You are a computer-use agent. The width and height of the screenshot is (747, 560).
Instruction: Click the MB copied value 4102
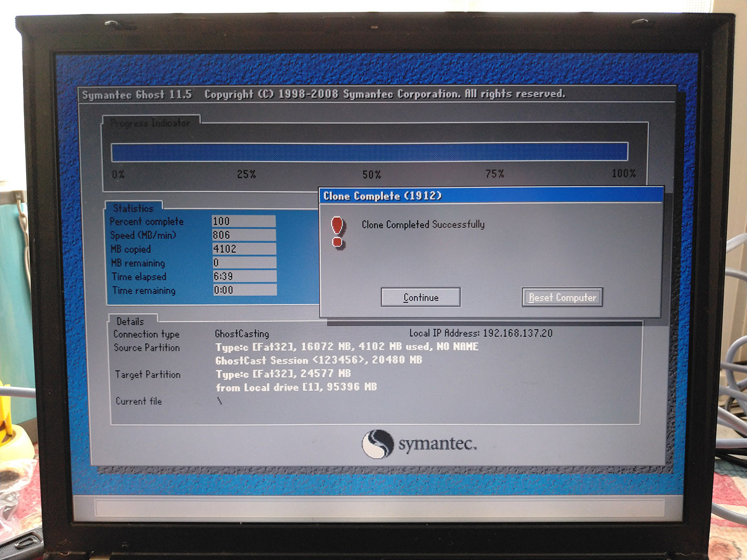click(244, 249)
